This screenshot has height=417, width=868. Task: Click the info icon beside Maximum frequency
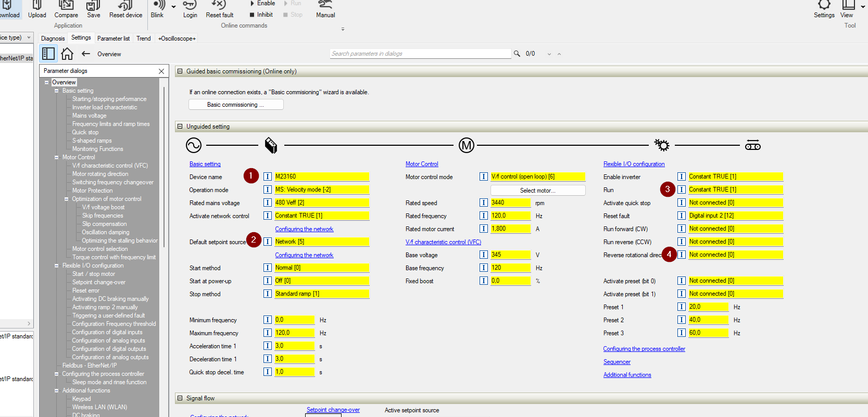[268, 333]
